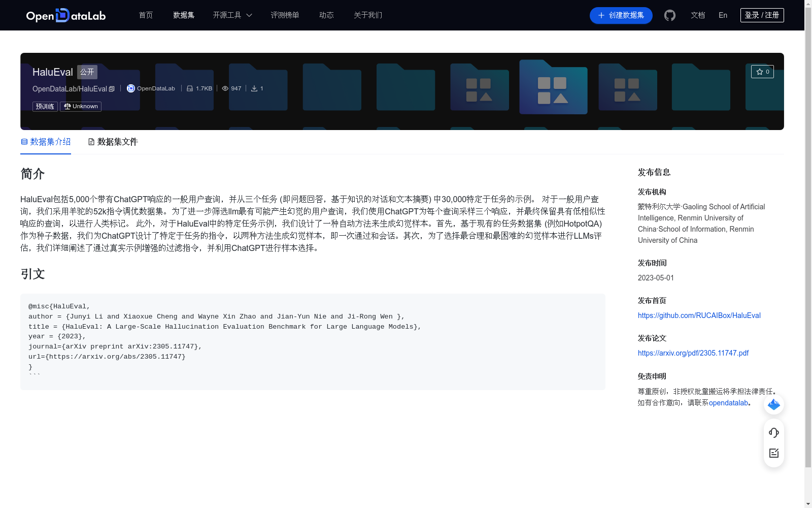Switch to the 数据集文件 tab
This screenshot has height=508, width=812.
(x=113, y=142)
